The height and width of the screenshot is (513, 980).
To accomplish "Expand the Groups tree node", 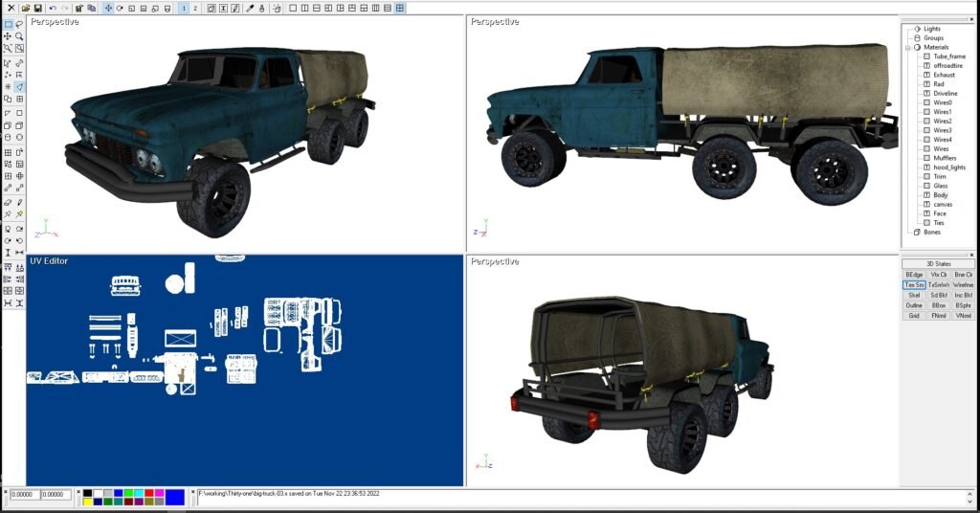I will pyautogui.click(x=916, y=37).
